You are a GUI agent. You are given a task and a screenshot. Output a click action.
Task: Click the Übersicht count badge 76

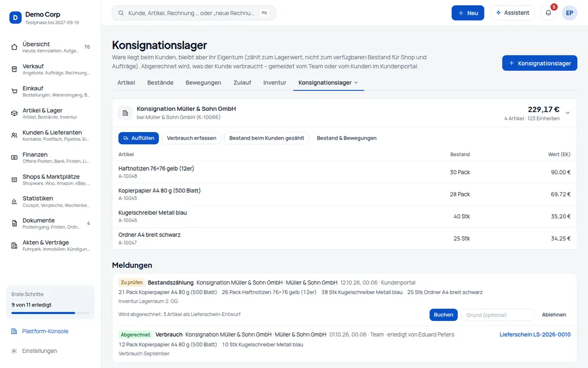pyautogui.click(x=87, y=47)
